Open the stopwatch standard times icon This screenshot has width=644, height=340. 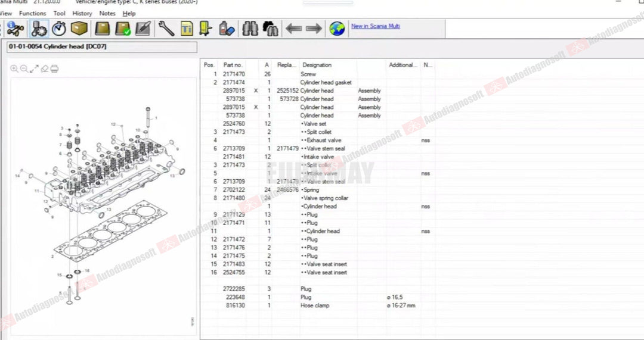59,29
